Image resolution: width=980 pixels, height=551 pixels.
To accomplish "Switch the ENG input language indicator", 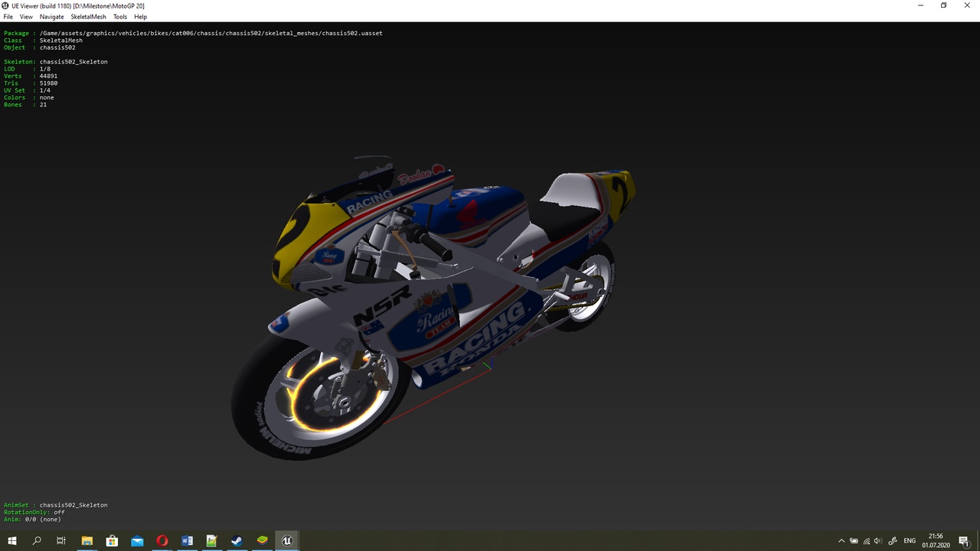I will pyautogui.click(x=910, y=541).
